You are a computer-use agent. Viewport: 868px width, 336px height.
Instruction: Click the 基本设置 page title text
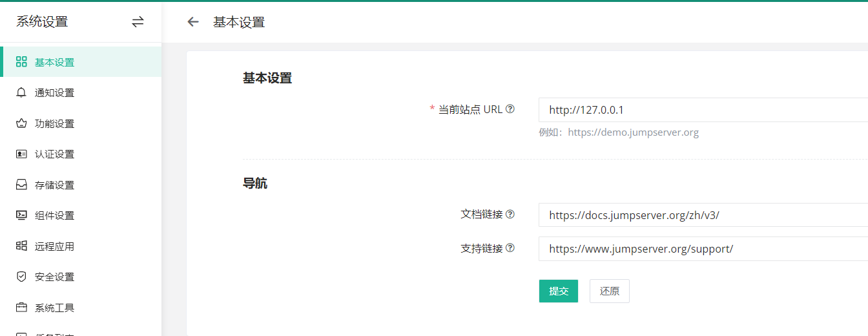click(239, 22)
